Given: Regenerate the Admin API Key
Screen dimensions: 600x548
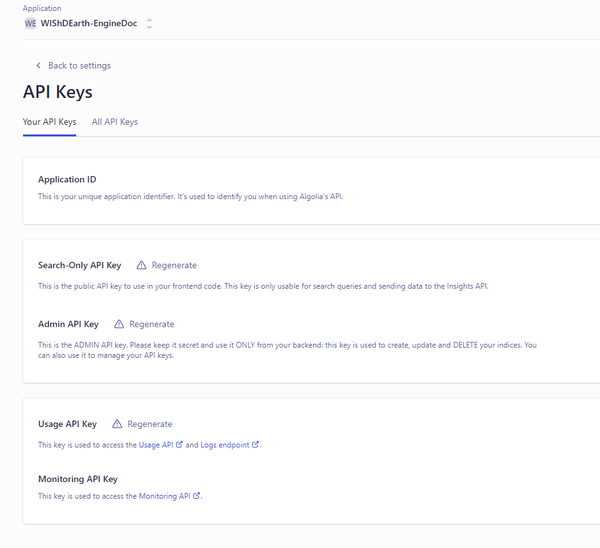Looking at the screenshot, I should [152, 324].
